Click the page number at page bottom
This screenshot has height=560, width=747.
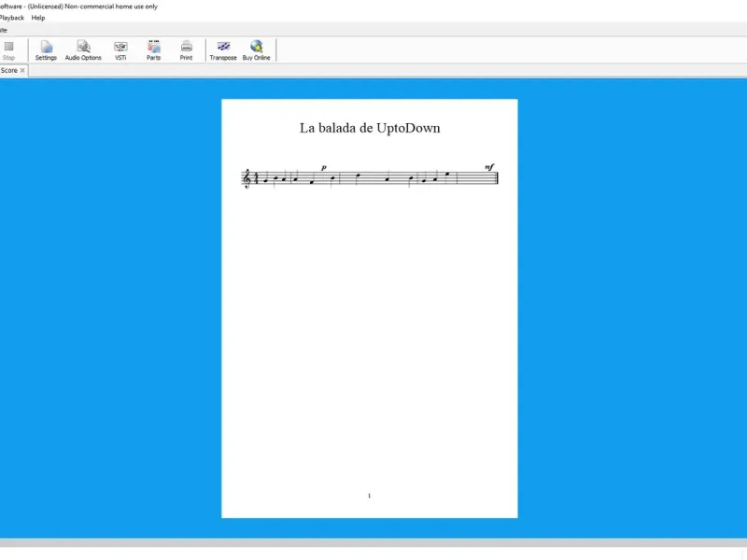[x=369, y=496]
